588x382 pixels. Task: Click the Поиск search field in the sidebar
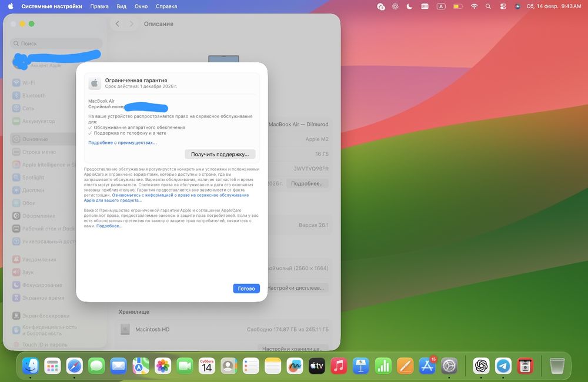tap(56, 43)
